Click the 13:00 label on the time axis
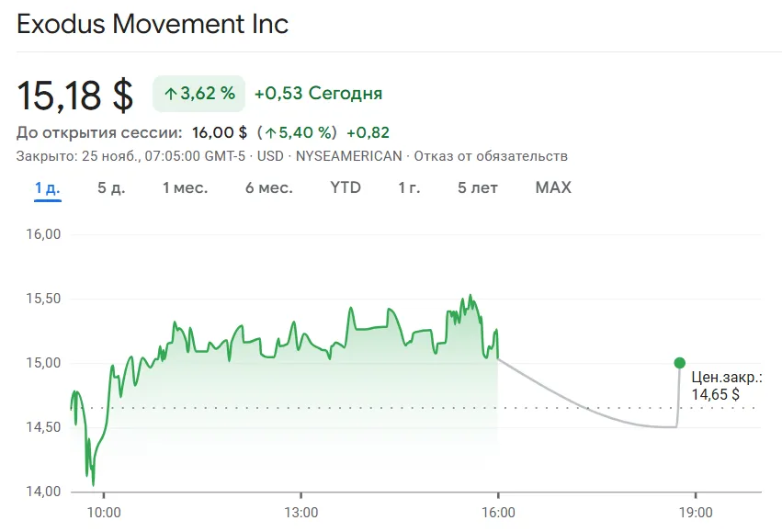Viewport: 782px width, 532px height. point(300,511)
